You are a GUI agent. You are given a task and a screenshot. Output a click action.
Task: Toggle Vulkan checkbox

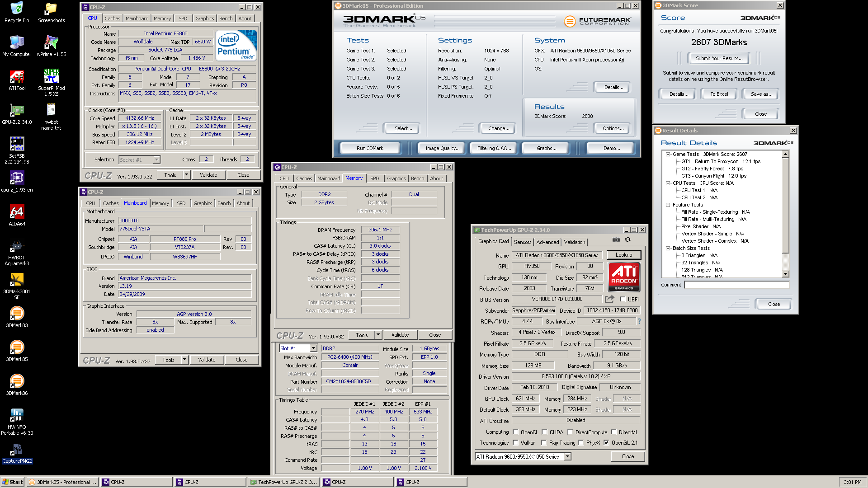(x=515, y=442)
